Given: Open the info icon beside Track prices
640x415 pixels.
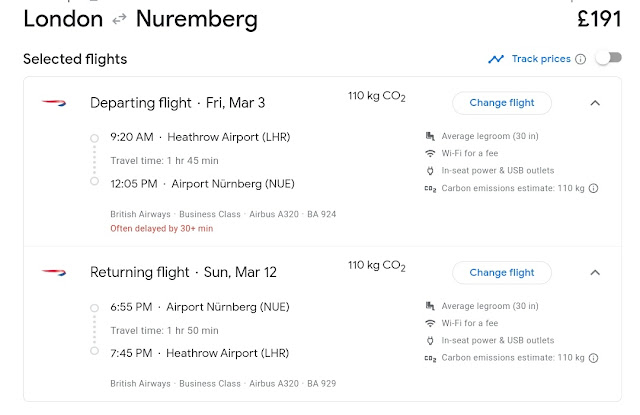Looking at the screenshot, I should pyautogui.click(x=580, y=59).
